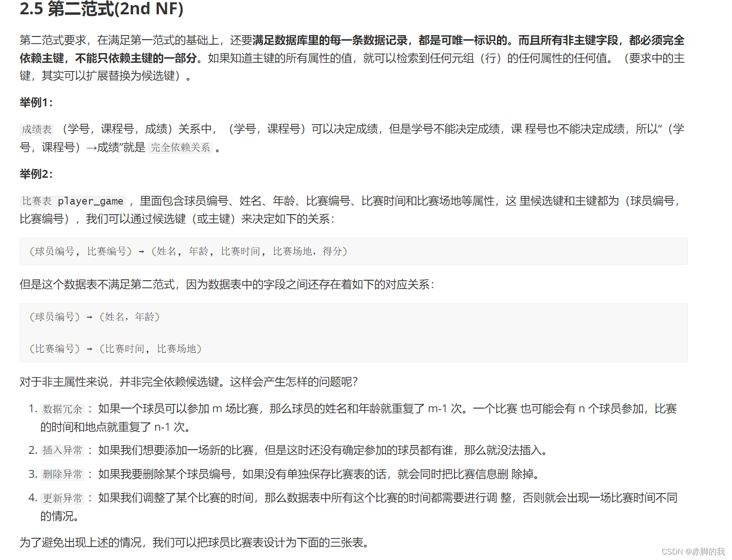Click the heading "2.5 第二范式(2nd NF)"
This screenshot has height=560, width=732.
pos(102,9)
